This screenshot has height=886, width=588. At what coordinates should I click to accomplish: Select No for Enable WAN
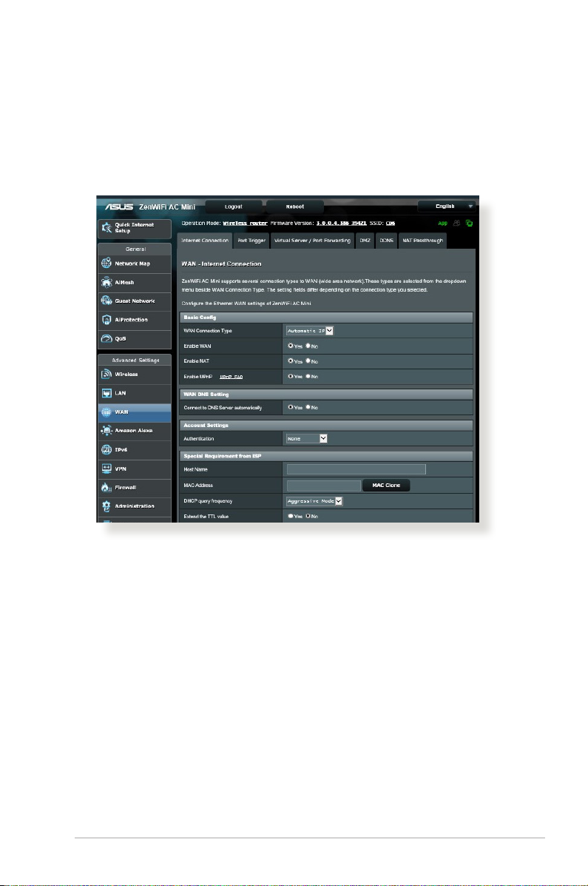(308, 346)
